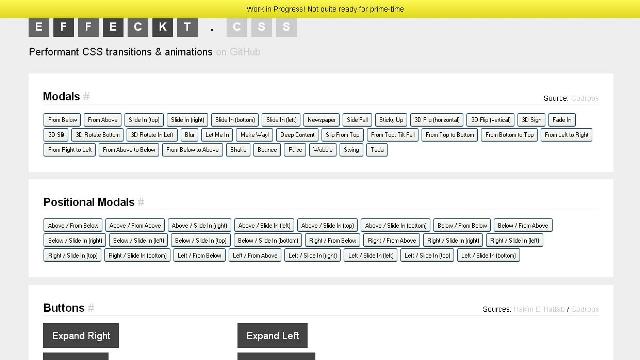Click the 'Expand Left' dark button
This screenshot has height=360, width=640.
(273, 336)
